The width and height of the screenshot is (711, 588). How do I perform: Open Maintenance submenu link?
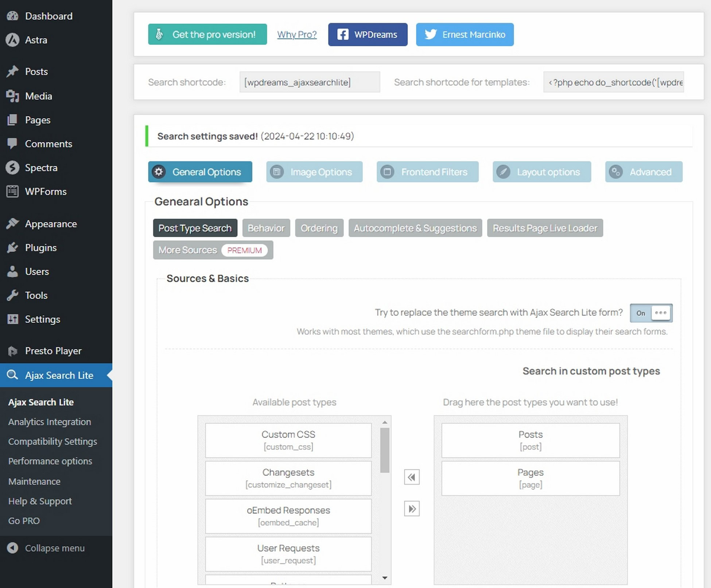tap(34, 481)
